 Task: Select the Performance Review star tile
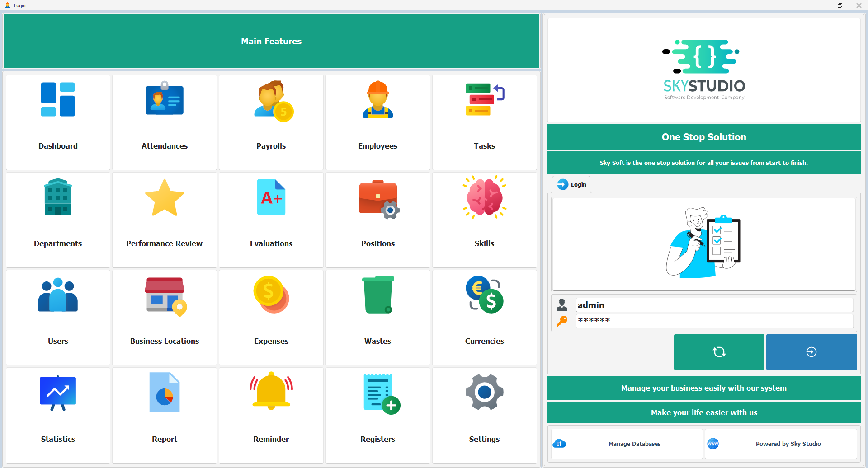pos(164,220)
